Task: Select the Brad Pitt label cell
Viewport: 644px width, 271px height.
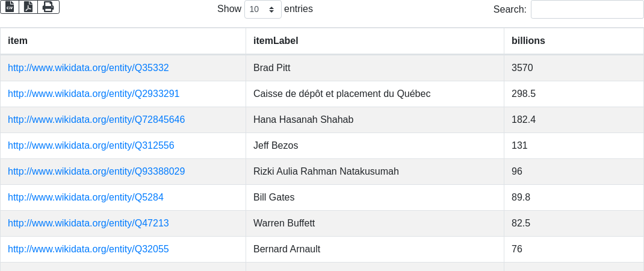Action: 272,68
